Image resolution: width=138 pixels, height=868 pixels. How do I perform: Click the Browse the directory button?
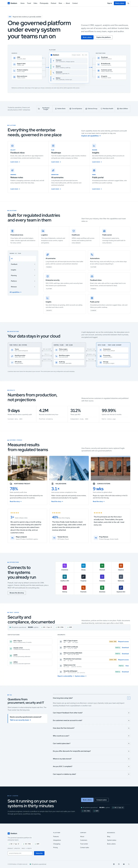click(x=17, y=593)
